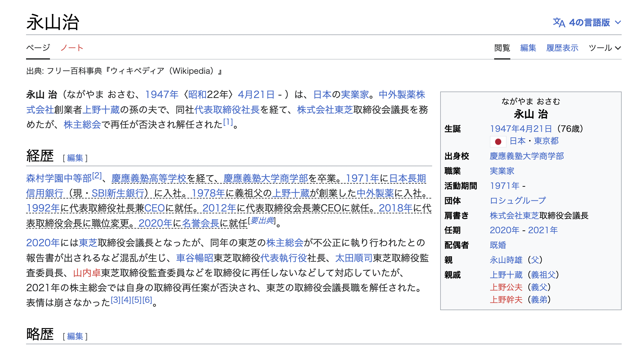This screenshot has width=644, height=348.
Task: Open the 代表執行役 link
Action: [284, 258]
